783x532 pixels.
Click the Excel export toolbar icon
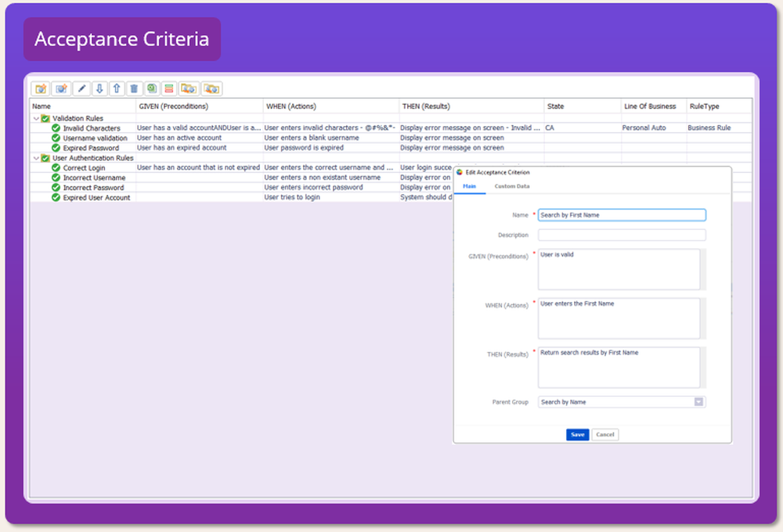coord(151,89)
